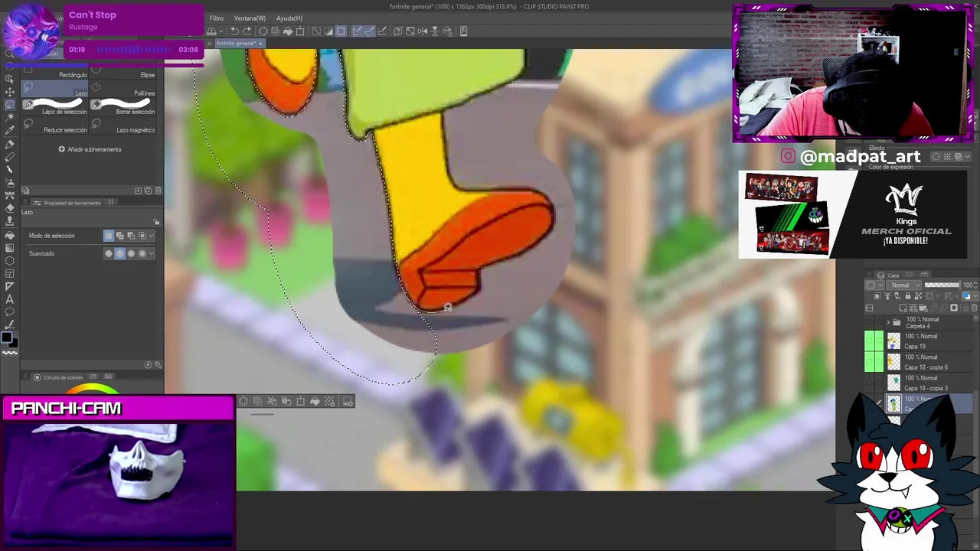
Task: Open the Ayuda(H) menu
Action: (x=289, y=18)
